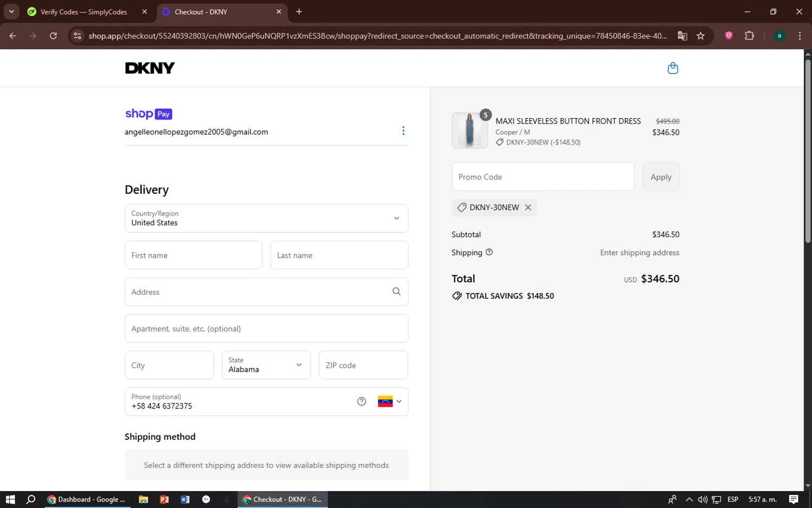Expand the Country/Region dropdown
Screen dimensions: 812x508
[266, 218]
